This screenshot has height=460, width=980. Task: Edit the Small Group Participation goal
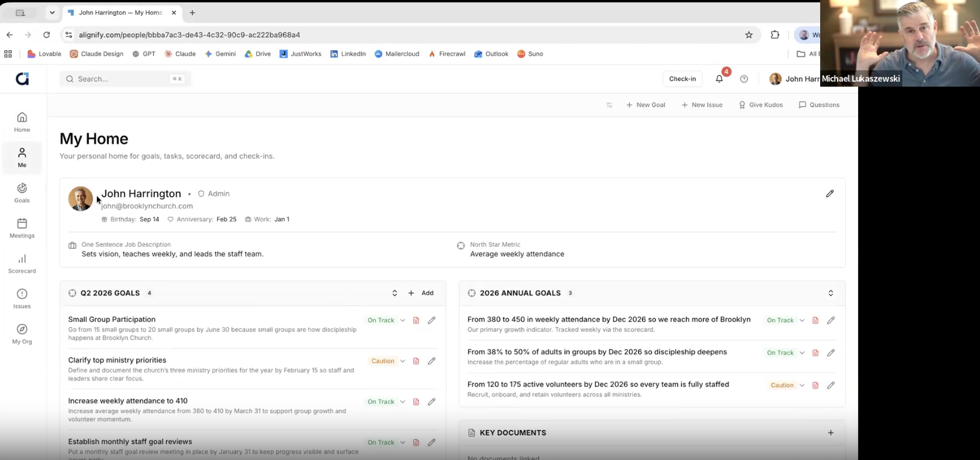(432, 320)
